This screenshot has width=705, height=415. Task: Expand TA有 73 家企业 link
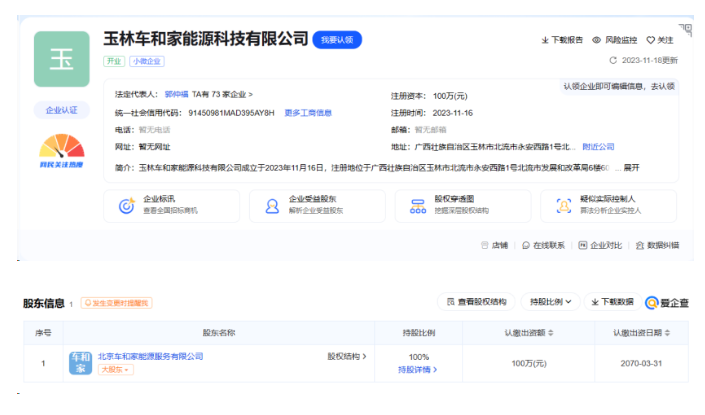tap(222, 94)
